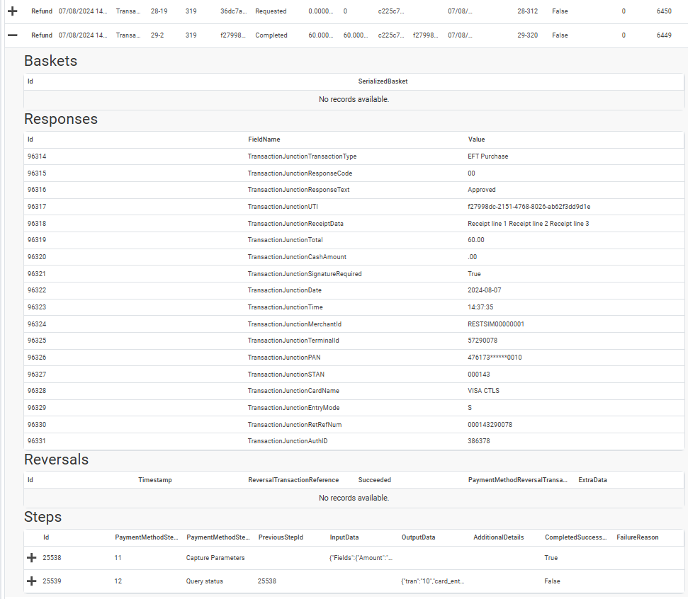Select the time value 14:37:35
This screenshot has height=599, width=700.
tap(480, 307)
